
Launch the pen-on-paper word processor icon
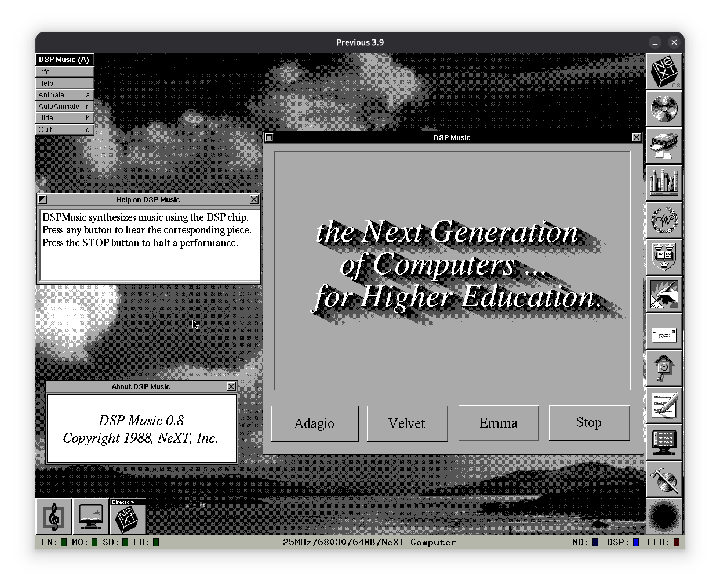click(x=664, y=406)
